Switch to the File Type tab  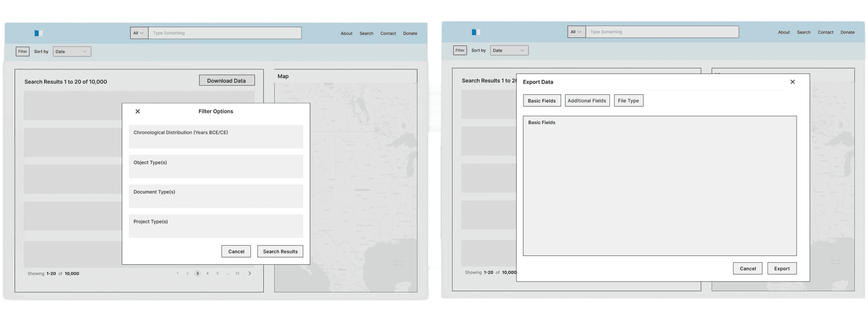[629, 101]
